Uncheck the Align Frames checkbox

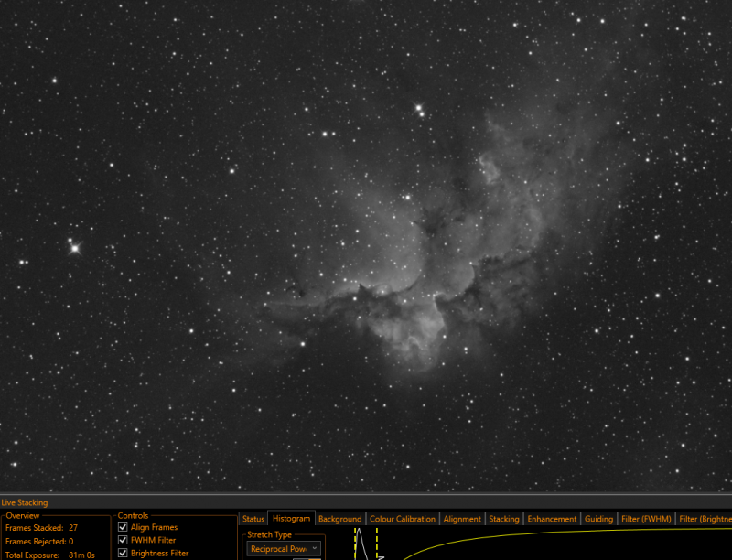click(x=123, y=527)
